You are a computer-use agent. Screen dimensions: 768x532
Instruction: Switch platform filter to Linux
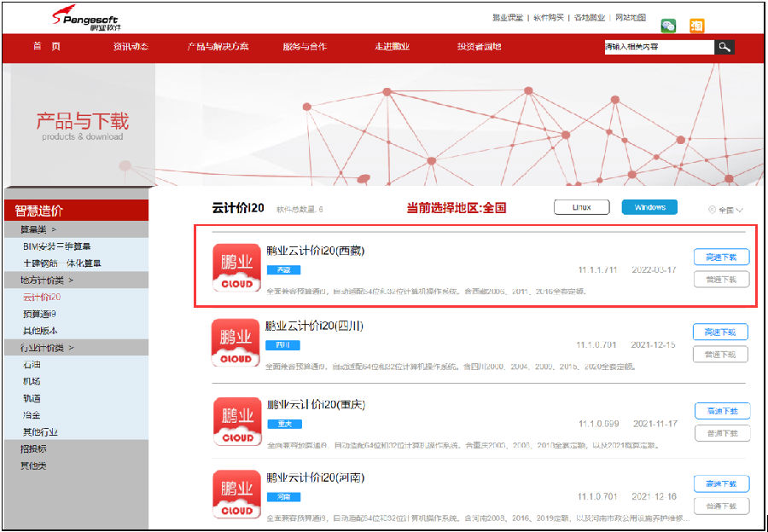tap(581, 207)
